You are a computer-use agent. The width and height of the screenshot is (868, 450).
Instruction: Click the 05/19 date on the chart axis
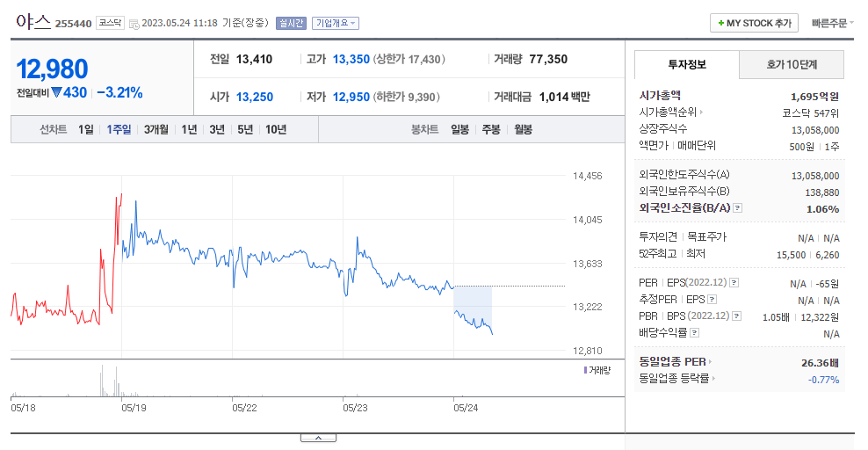134,408
